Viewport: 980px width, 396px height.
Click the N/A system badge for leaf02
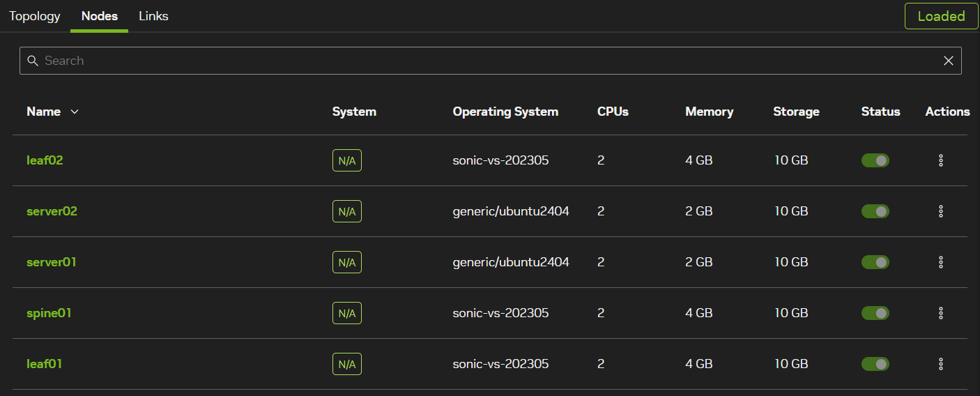point(346,160)
